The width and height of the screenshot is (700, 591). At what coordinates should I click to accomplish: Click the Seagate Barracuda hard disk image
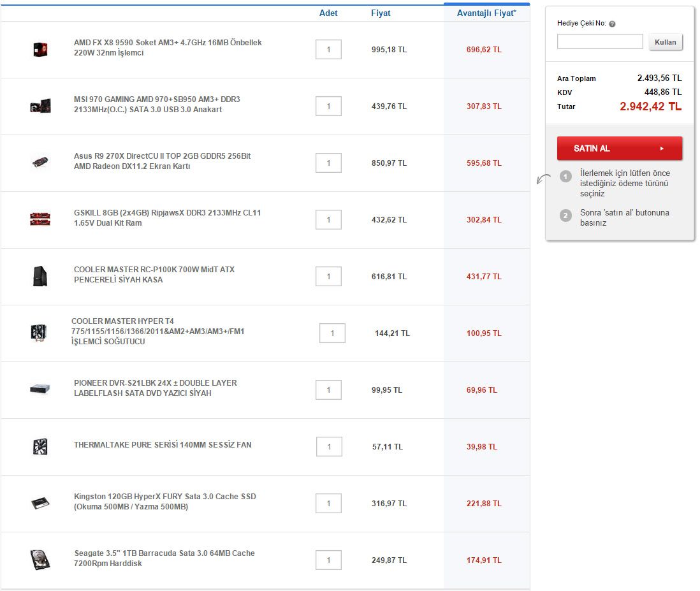(x=40, y=560)
